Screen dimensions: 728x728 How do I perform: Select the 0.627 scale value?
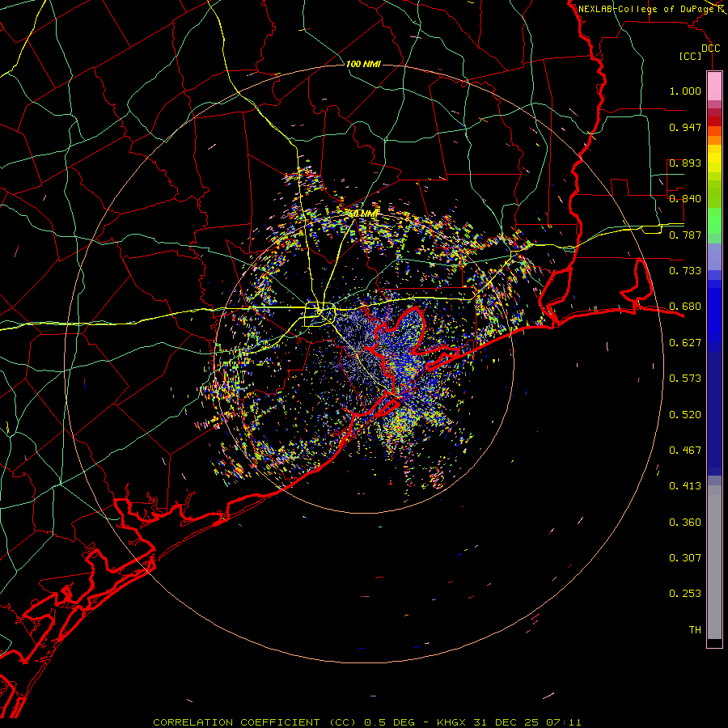pos(685,343)
